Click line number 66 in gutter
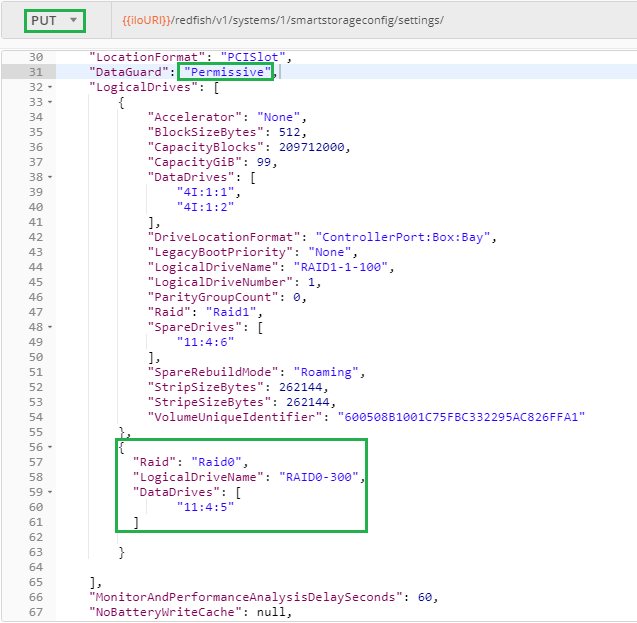637x623 pixels. (x=36, y=598)
